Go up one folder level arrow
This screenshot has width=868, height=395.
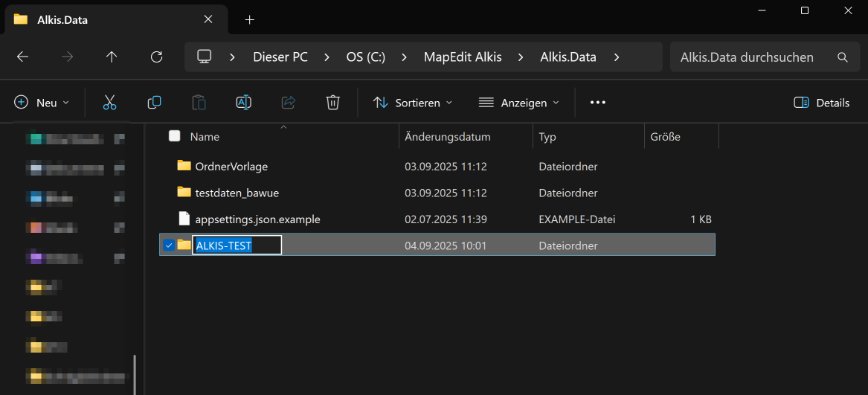pos(112,57)
